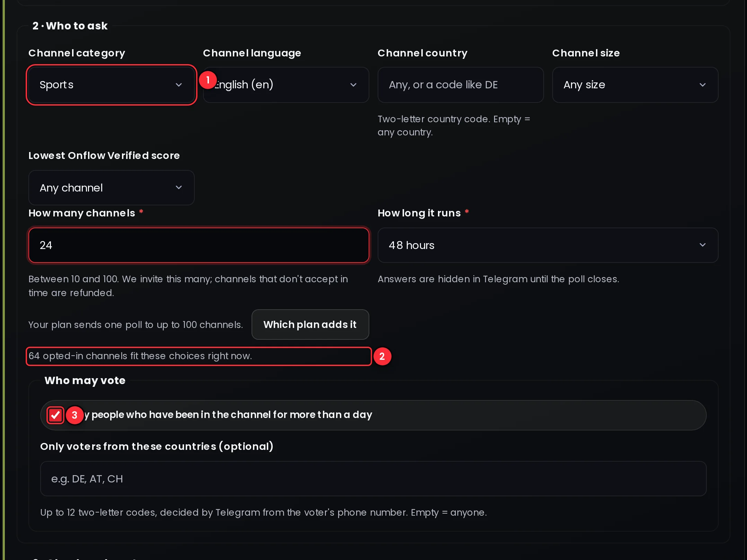This screenshot has width=747, height=560.
Task: Click the hint 'Answers are hidden in Telegram until the poll closes.'
Action: click(x=498, y=279)
